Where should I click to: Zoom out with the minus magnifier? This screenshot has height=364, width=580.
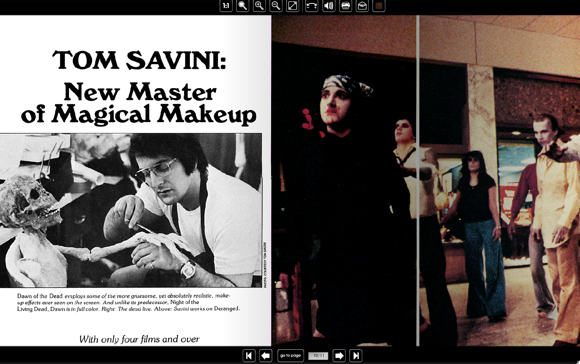click(x=276, y=6)
